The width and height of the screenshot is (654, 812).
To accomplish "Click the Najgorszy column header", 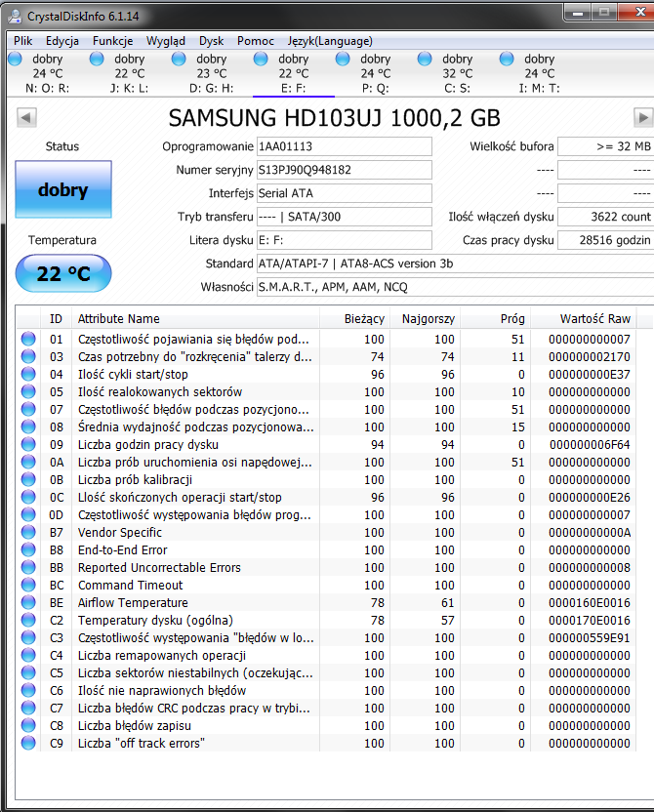I will click(x=425, y=318).
